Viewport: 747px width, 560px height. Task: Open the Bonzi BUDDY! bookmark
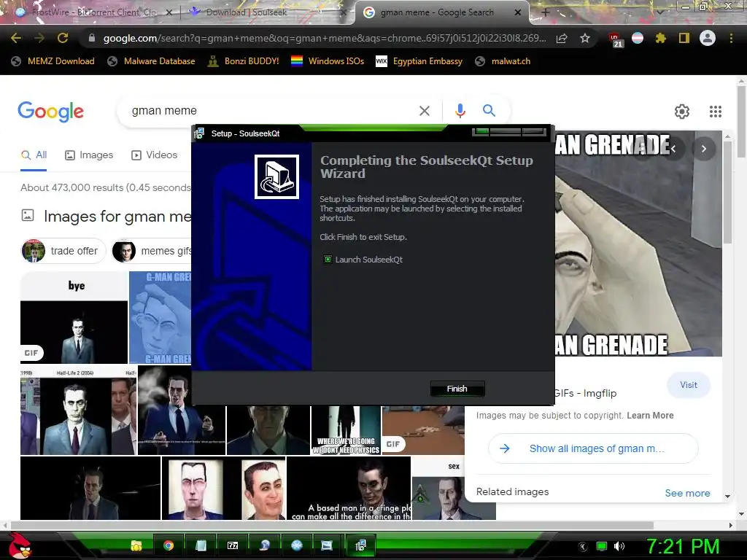coord(244,61)
